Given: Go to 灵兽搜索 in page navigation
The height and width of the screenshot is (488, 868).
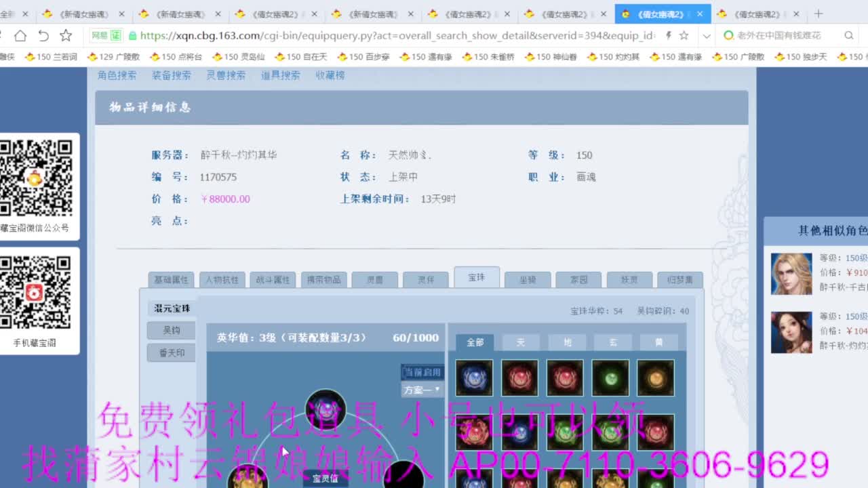Looking at the screenshot, I should (226, 75).
